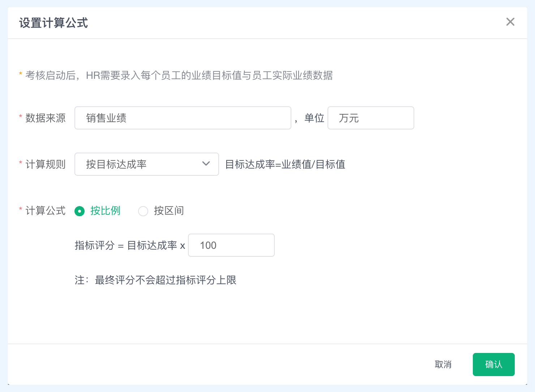This screenshot has height=392, width=535.
Task: Click the HR instruction text at top
Action: (x=179, y=76)
